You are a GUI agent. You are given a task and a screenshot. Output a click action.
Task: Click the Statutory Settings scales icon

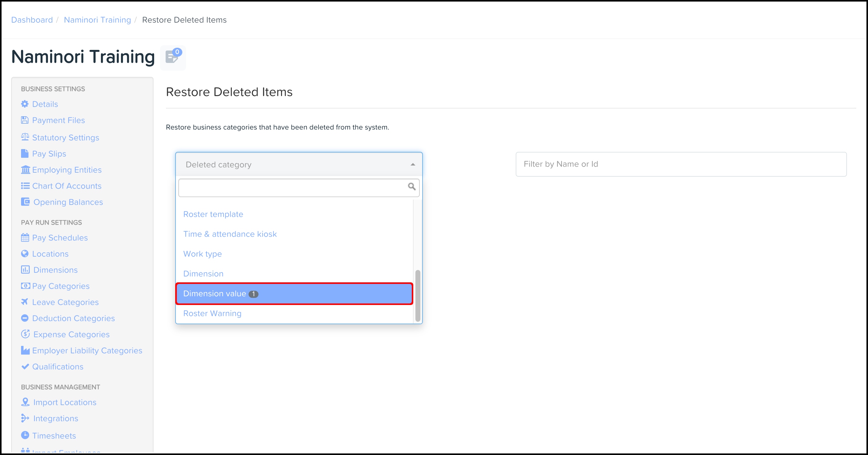click(25, 137)
